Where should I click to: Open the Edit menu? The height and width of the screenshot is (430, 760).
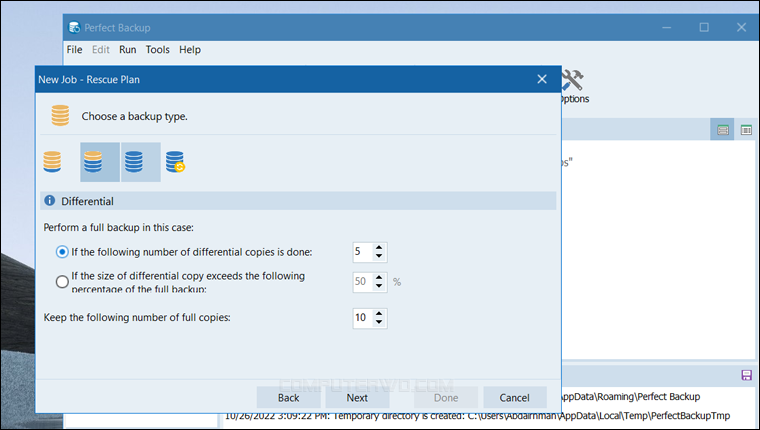click(101, 49)
